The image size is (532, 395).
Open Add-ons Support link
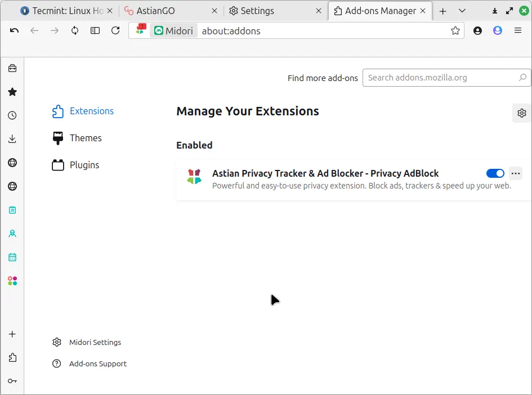[x=97, y=363]
